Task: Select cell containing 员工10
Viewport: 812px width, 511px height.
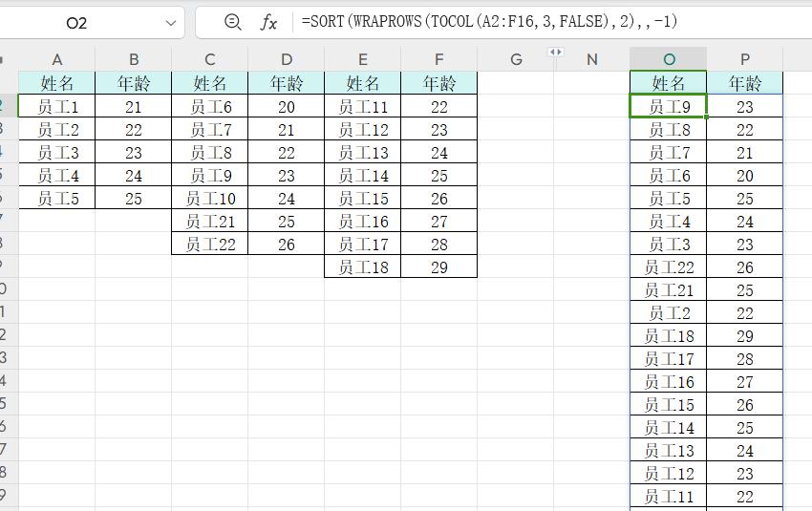Action: (210, 198)
